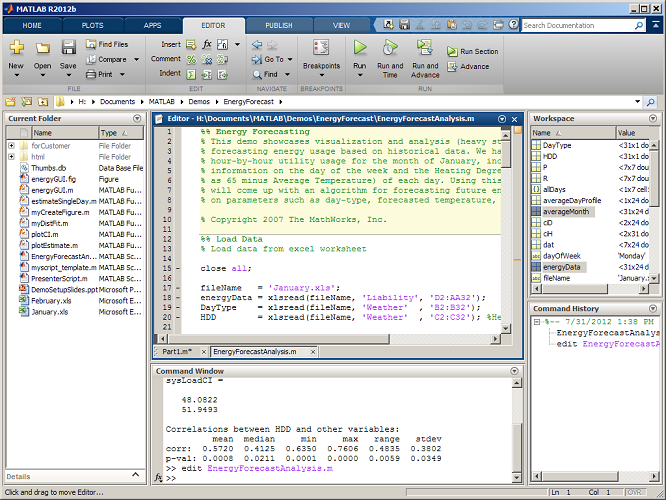This screenshot has width=666, height=500.
Task: Open Current Folder panel actions menu
Action: (x=137, y=118)
